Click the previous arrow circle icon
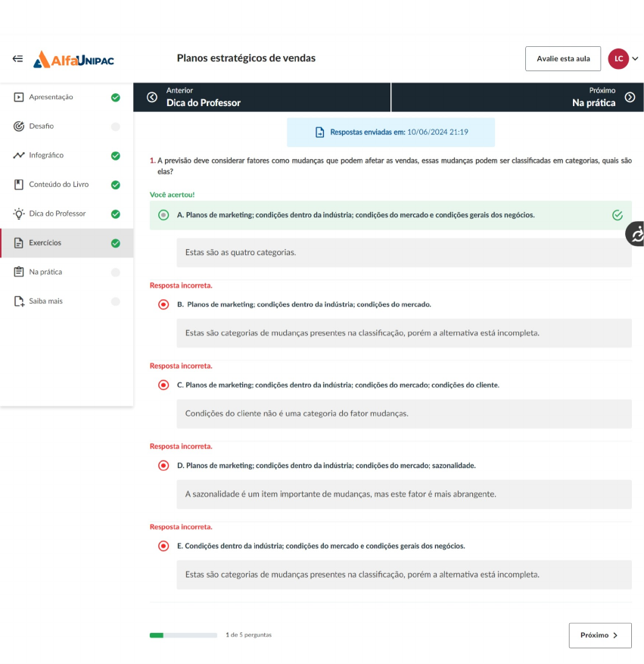 click(x=151, y=97)
